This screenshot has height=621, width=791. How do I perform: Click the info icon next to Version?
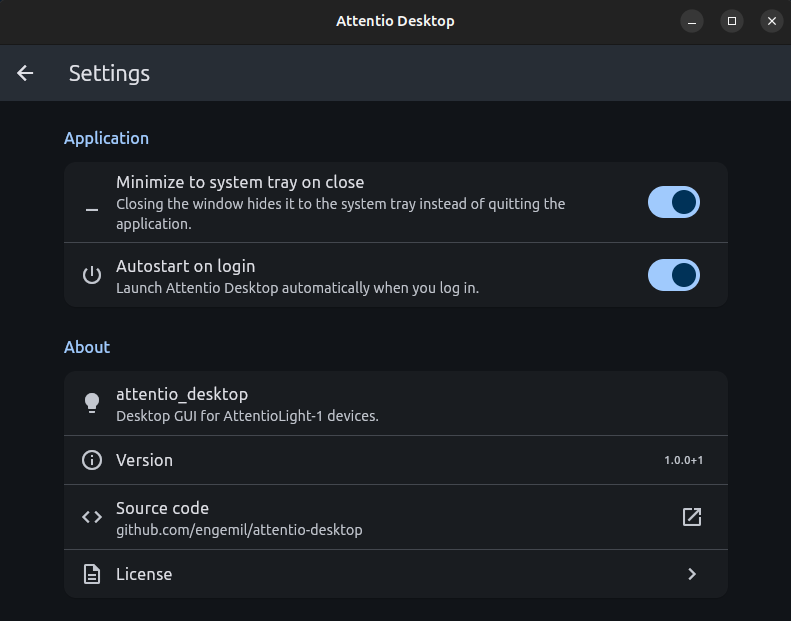tap(92, 460)
